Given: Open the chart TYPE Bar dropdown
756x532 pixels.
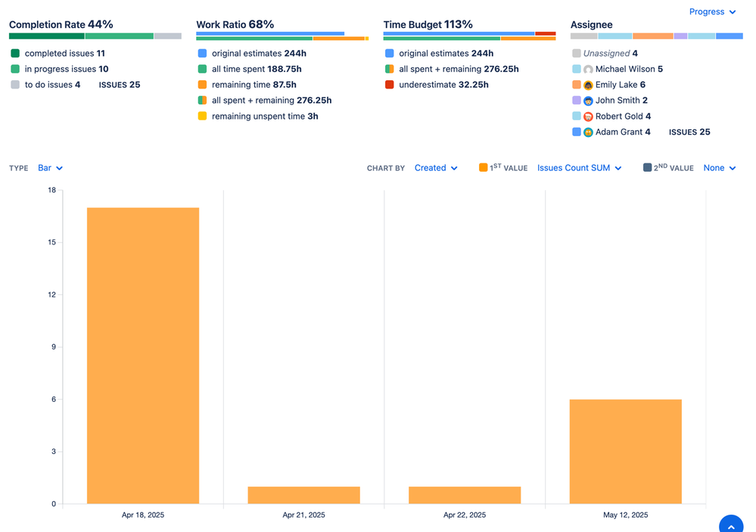Looking at the screenshot, I should pyautogui.click(x=50, y=168).
